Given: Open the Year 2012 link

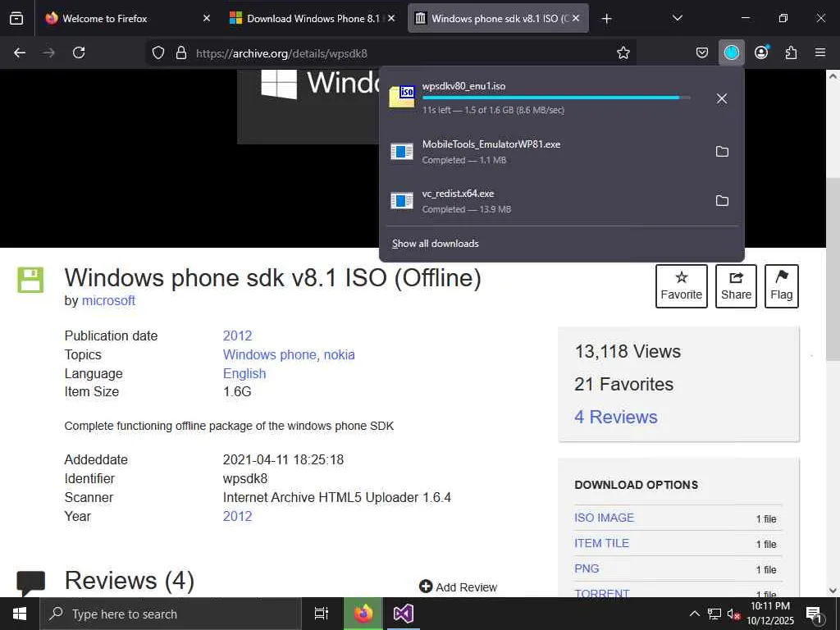Looking at the screenshot, I should tap(237, 517).
